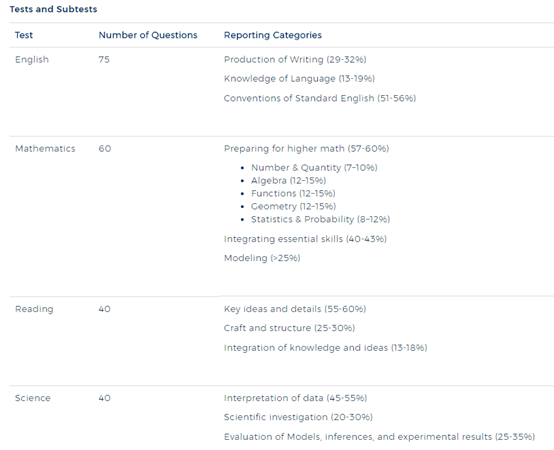Select the Reading test row label
The image size is (554, 450).
coord(34,309)
